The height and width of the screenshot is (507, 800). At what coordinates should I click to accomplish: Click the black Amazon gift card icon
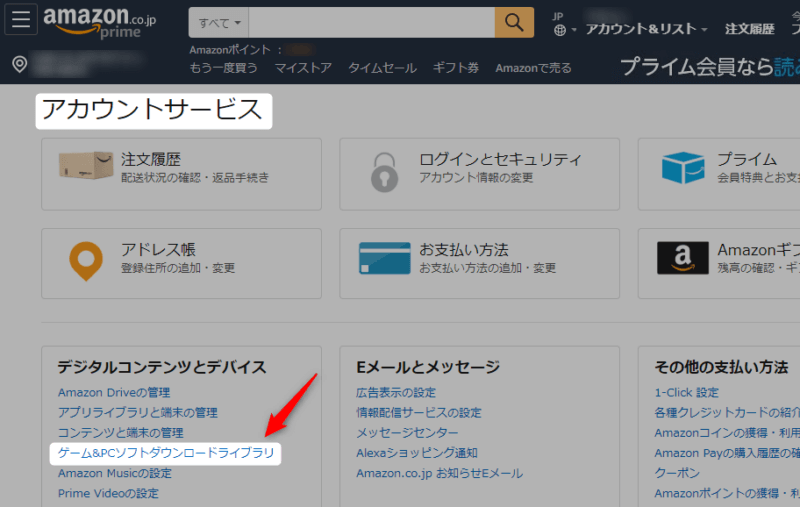(683, 258)
